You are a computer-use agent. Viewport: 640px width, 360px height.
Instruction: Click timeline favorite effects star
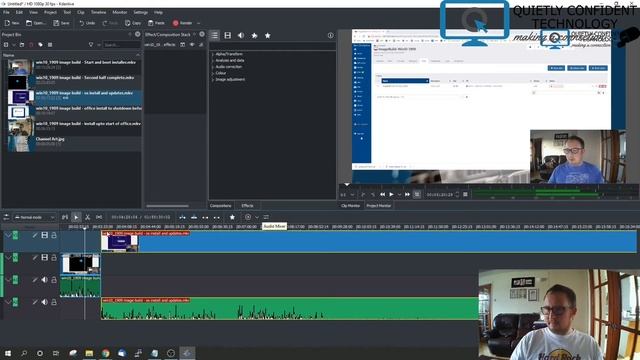(232, 217)
